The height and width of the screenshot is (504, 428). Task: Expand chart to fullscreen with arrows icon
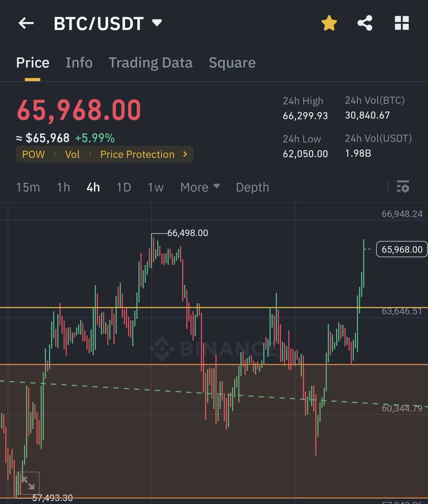coord(28,483)
